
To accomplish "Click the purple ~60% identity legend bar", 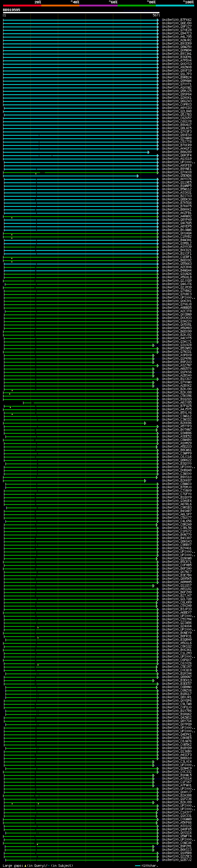I will pyautogui.click(x=99, y=6).
